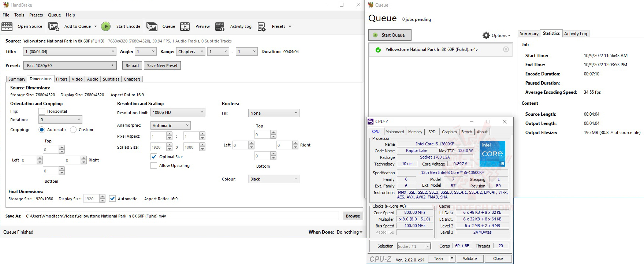Select Custom cropping radio button

73,130
